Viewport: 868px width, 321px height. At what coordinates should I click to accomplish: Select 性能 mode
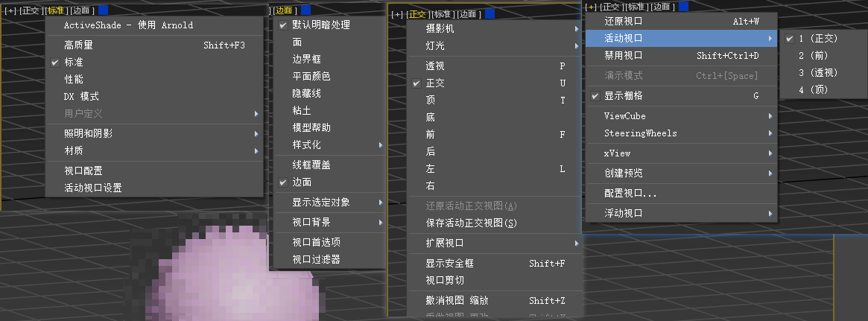click(x=154, y=79)
